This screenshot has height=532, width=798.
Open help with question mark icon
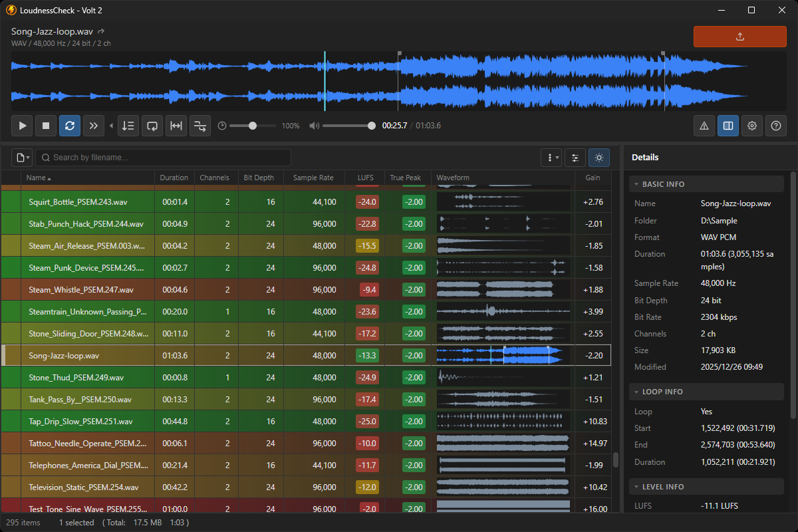[x=776, y=126]
